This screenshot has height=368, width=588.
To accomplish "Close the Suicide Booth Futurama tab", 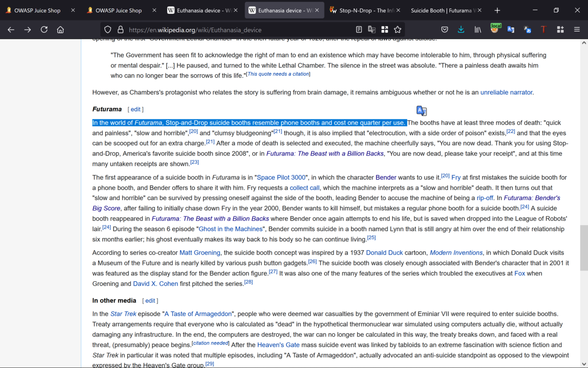I will click(x=479, y=10).
